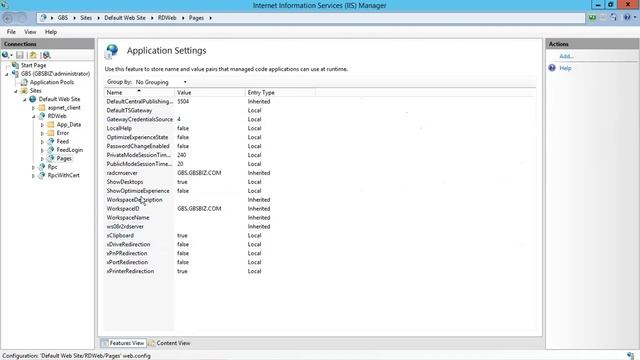Click the App_Data folder icon
Viewport: 640px width, 360px height.
tap(51, 124)
